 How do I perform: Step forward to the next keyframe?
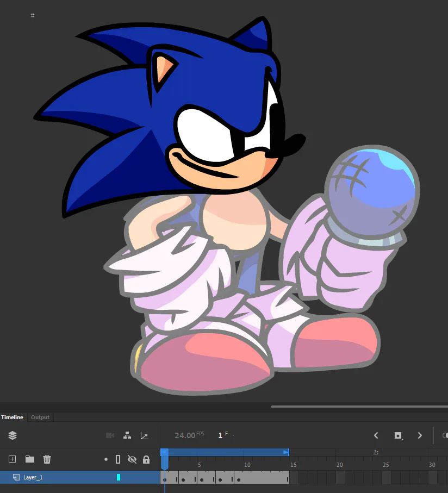pyautogui.click(x=420, y=435)
